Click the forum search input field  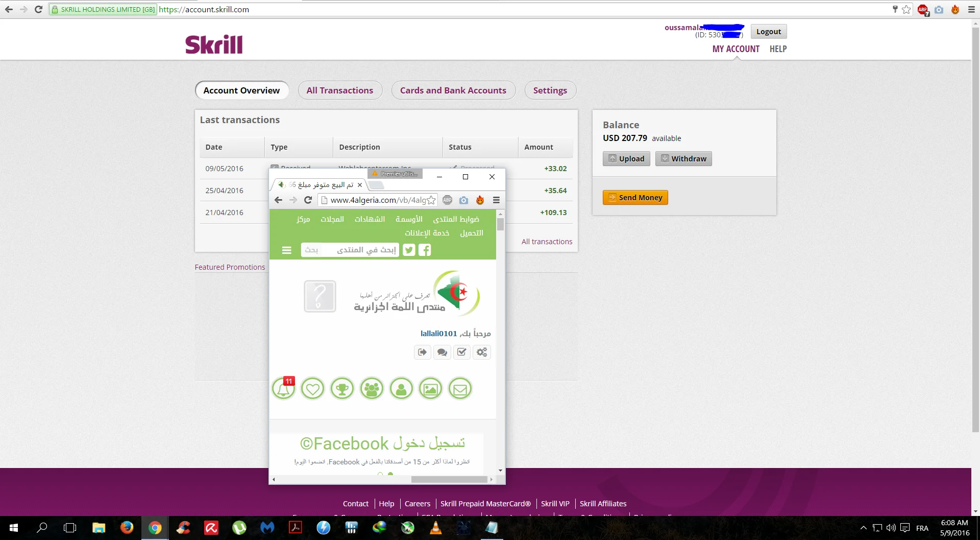point(350,250)
